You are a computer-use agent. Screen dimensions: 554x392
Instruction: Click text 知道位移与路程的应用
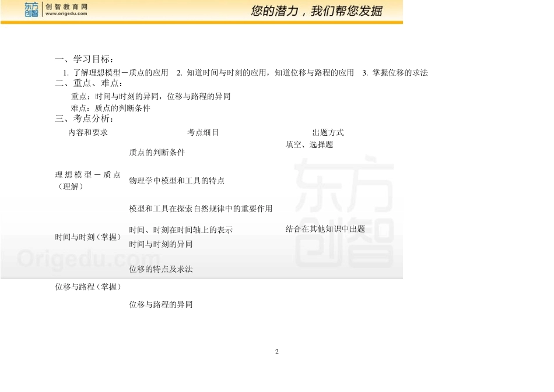[314, 73]
